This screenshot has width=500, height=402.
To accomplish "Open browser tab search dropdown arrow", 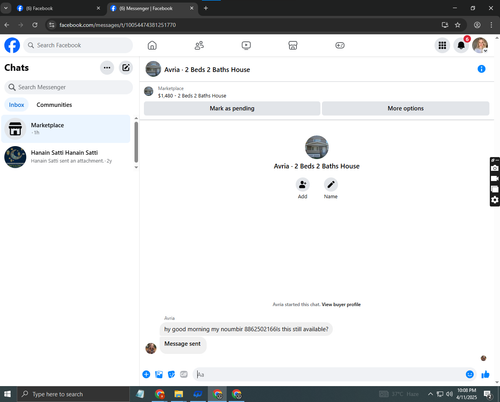I will click(x=6, y=8).
